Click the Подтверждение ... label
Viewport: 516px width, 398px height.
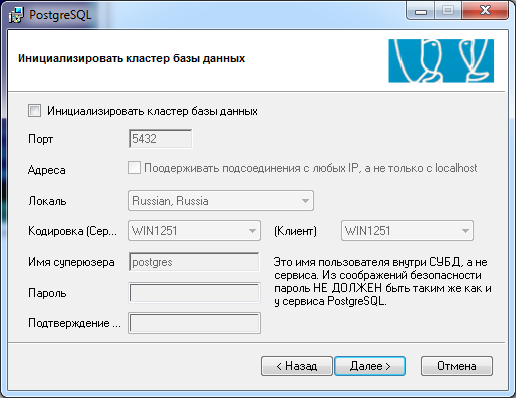click(74, 323)
